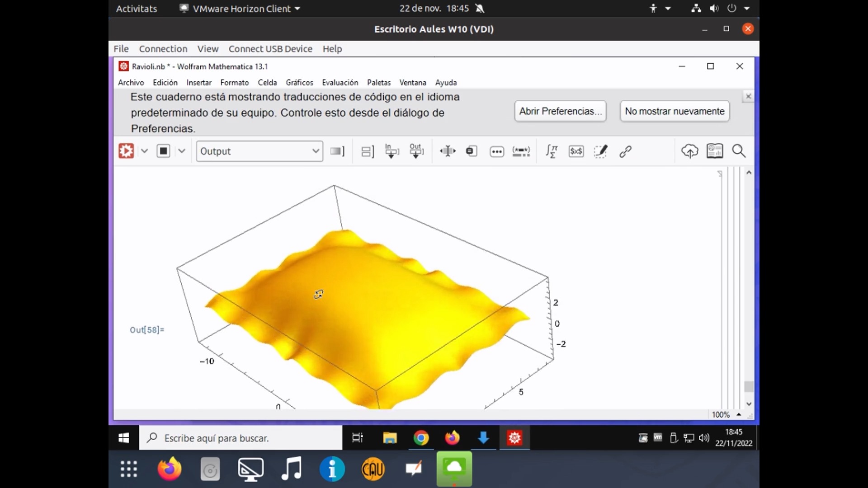
Task: Click the upload to cloud icon in toolbar
Action: (x=689, y=151)
